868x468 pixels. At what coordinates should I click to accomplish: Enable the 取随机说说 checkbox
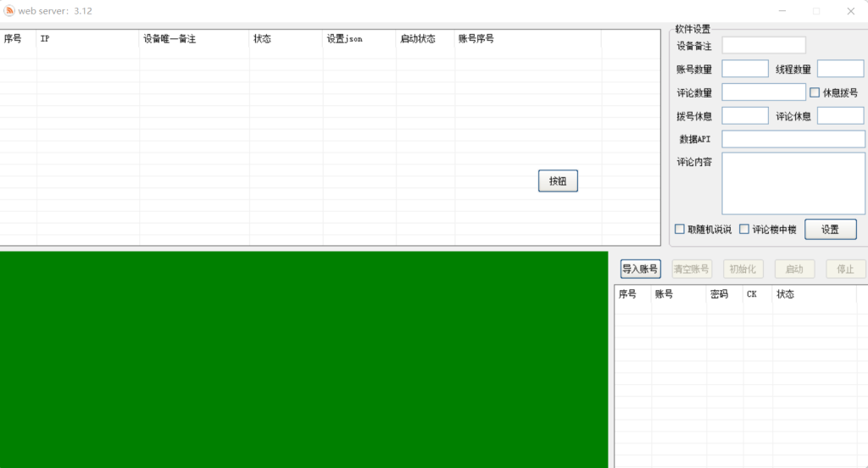click(x=680, y=229)
